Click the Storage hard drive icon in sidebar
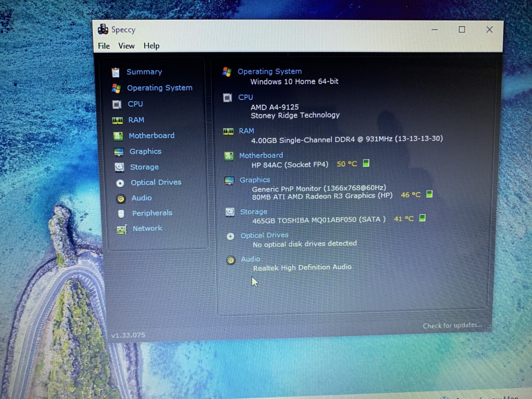This screenshot has width=532, height=399. pos(119,167)
